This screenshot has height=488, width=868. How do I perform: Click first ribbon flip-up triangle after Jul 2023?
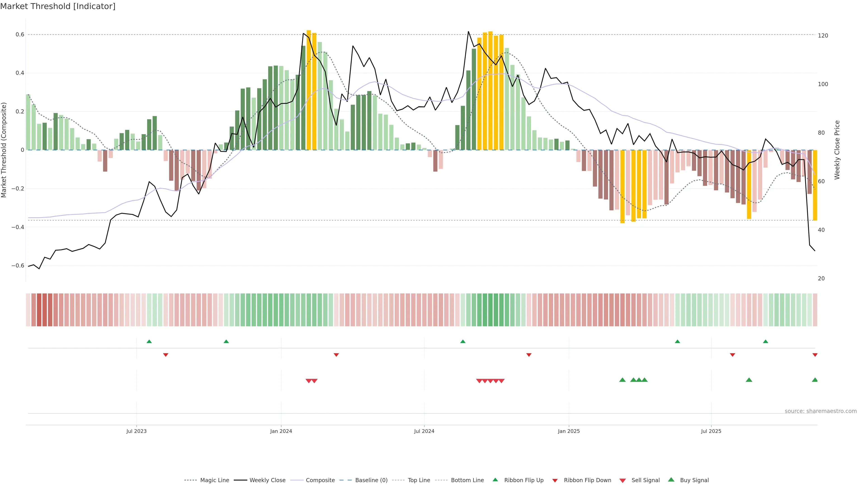pos(149,342)
